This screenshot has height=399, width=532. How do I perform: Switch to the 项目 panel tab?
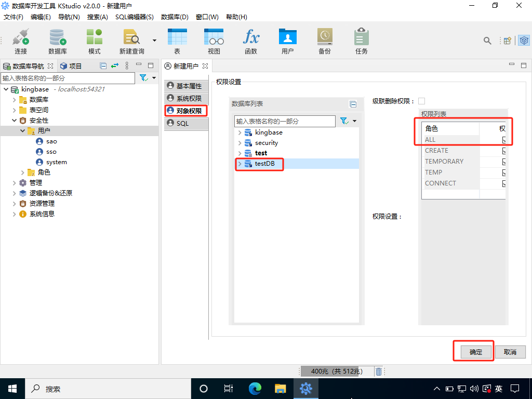71,66
